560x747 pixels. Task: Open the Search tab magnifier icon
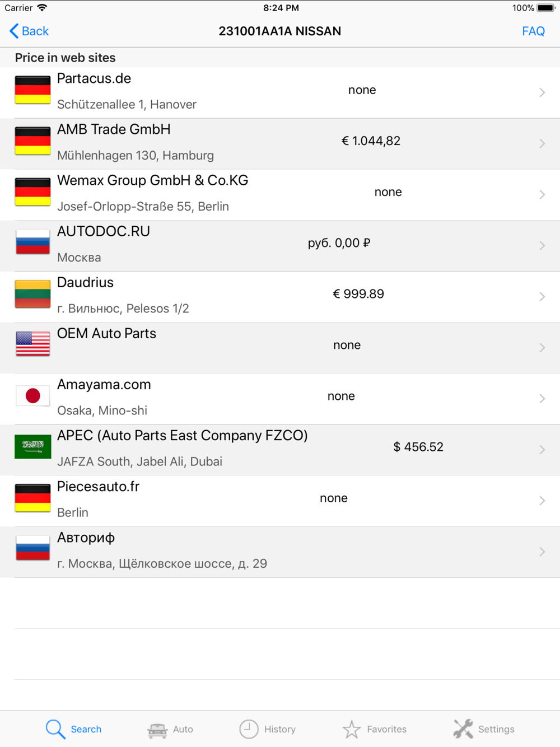pos(55,729)
